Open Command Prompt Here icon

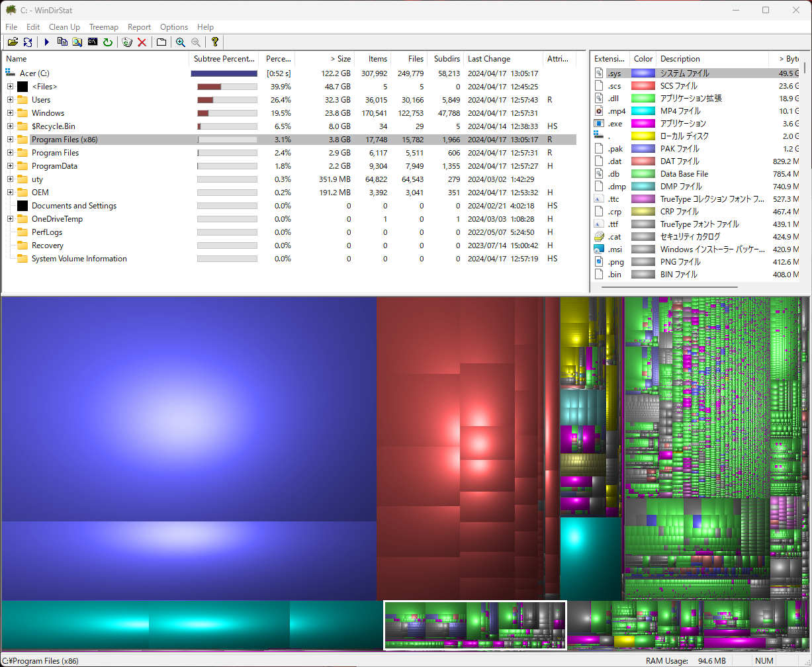tap(93, 42)
